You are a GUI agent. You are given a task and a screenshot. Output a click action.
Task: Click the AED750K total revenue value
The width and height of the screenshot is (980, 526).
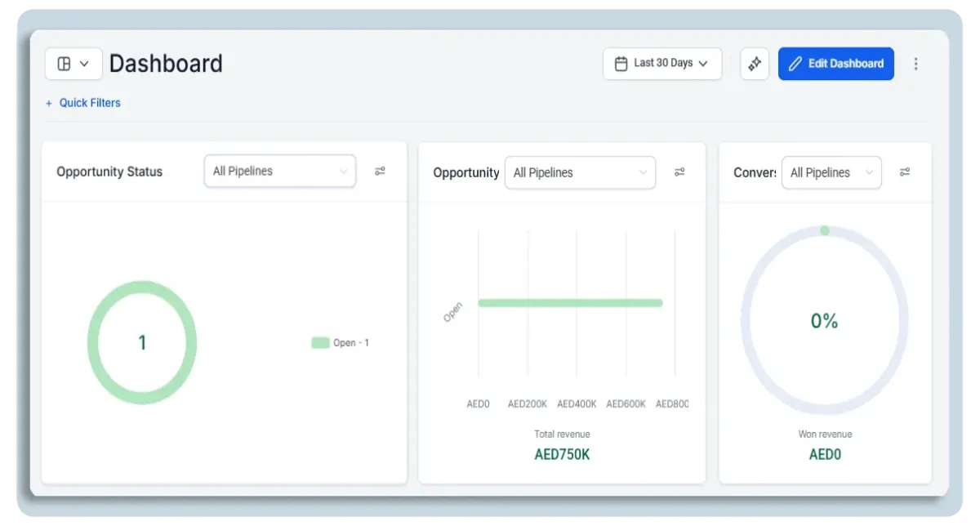coord(562,454)
